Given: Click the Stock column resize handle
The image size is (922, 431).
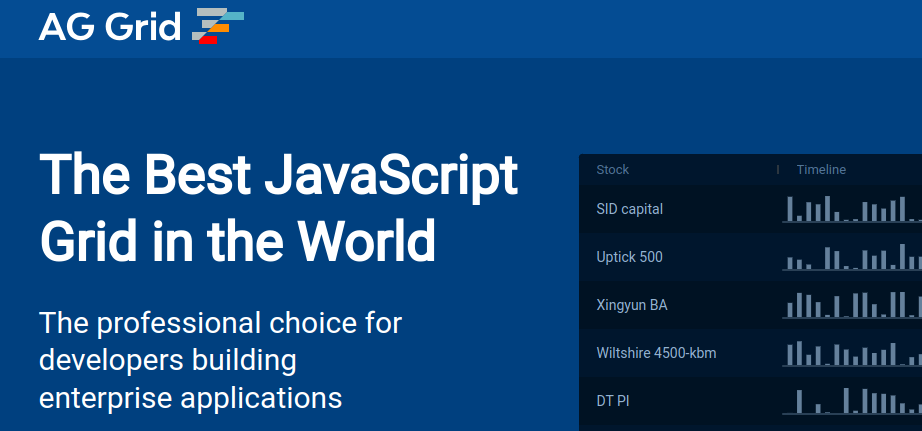Looking at the screenshot, I should [778, 169].
